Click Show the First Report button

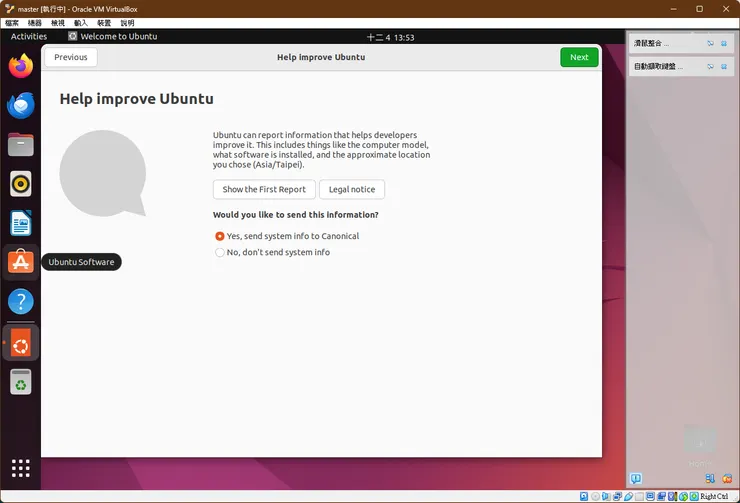(264, 189)
